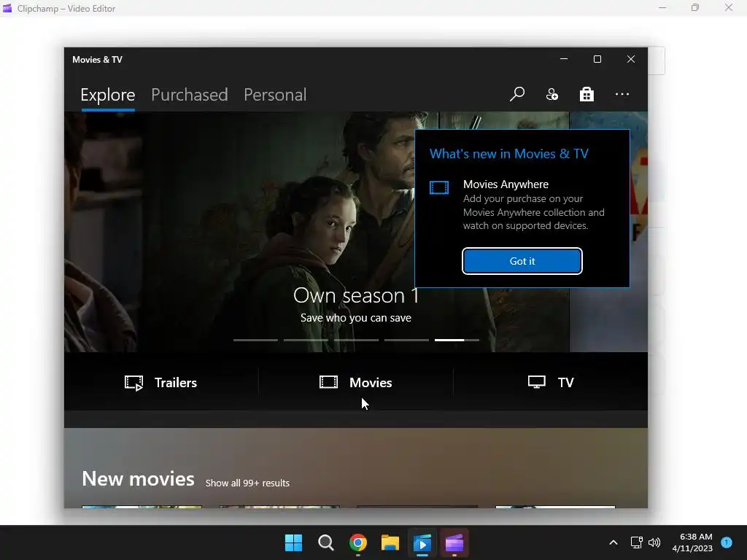
Task: Open the notification badge in the tray
Action: pos(727,542)
